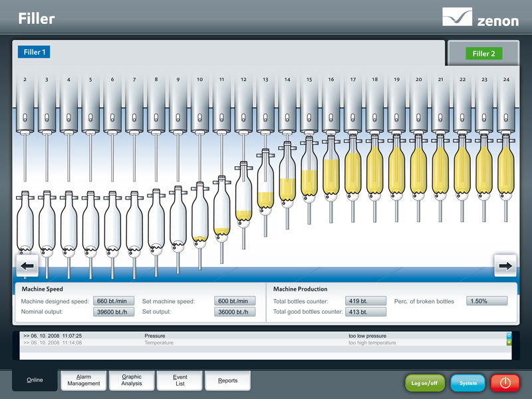Viewport: 532px width, 399px height.
Task: Open the Alarm Management screen
Action: pos(84,380)
